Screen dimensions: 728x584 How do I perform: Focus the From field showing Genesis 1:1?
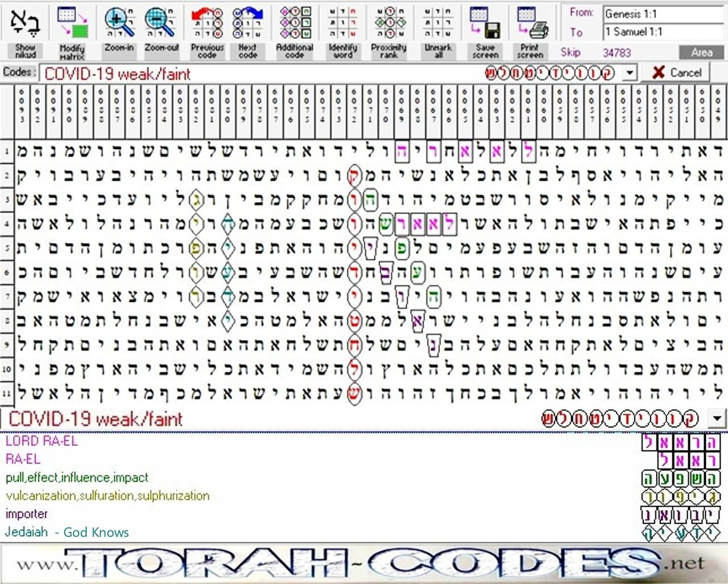click(663, 14)
